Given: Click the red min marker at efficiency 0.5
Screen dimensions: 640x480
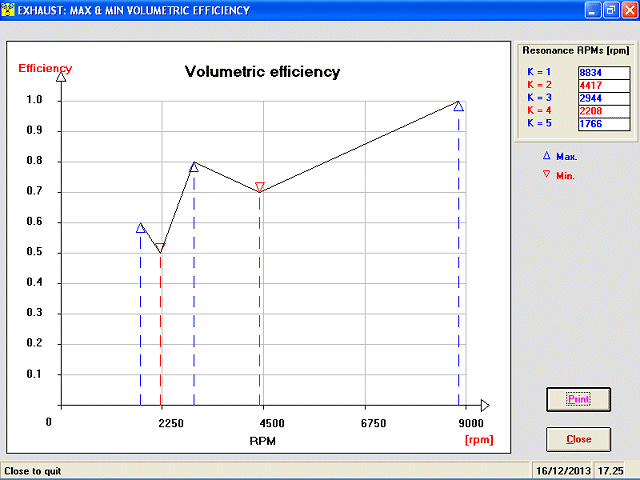Looking at the screenshot, I should [x=160, y=247].
